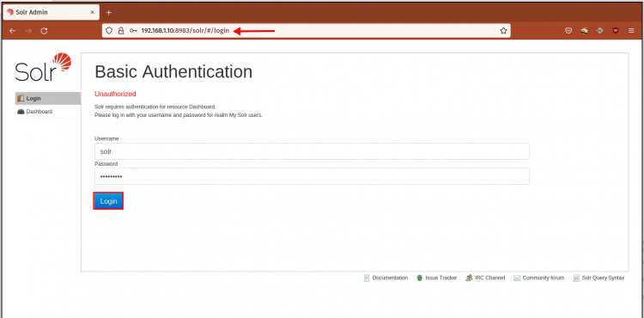
Task: Click the red Unauthorized text
Action: [115, 94]
